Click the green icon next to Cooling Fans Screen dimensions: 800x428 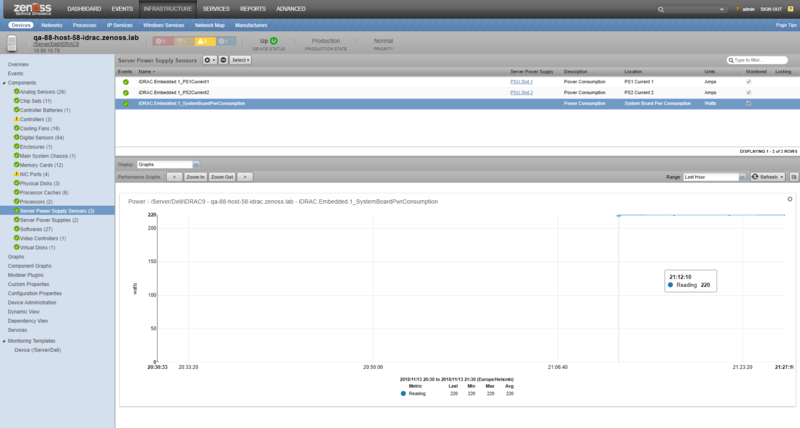tap(16, 129)
